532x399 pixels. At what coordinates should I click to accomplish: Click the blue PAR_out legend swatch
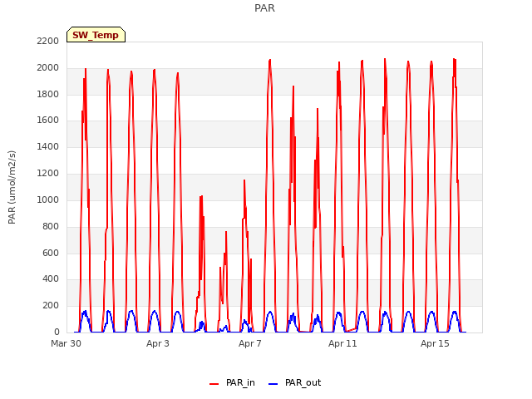273,384
